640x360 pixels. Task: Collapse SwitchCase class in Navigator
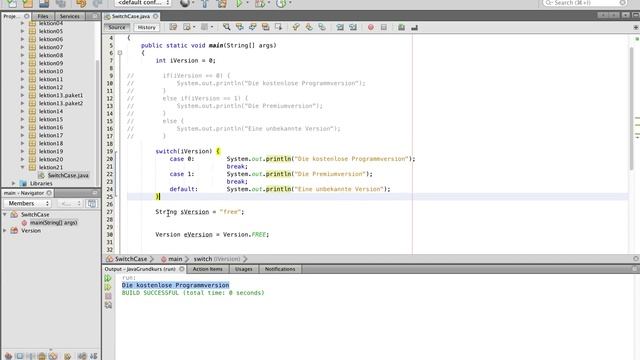[5, 214]
